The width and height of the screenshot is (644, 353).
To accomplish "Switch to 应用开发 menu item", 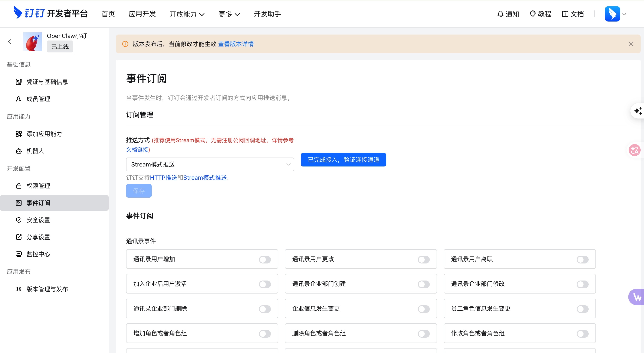I will click(x=142, y=14).
